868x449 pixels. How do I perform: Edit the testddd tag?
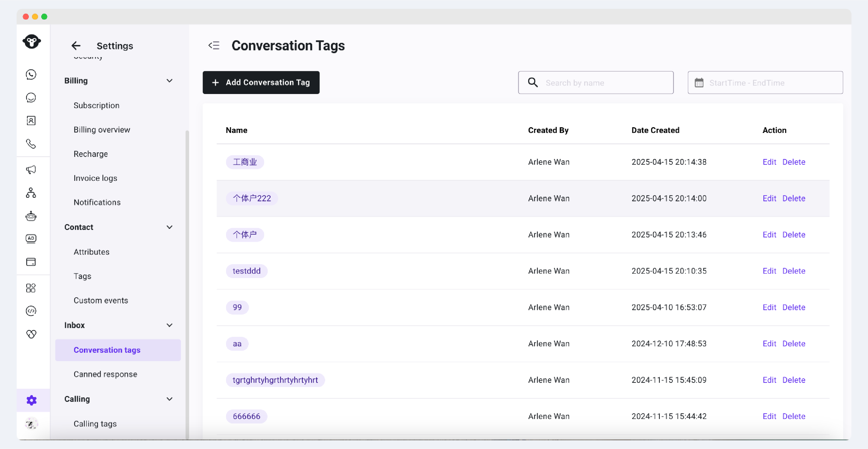point(769,271)
